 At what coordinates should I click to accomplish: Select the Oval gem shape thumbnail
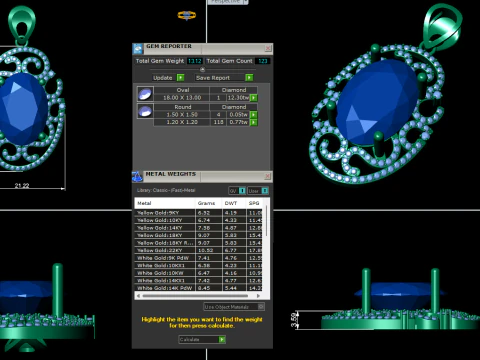[145, 94]
